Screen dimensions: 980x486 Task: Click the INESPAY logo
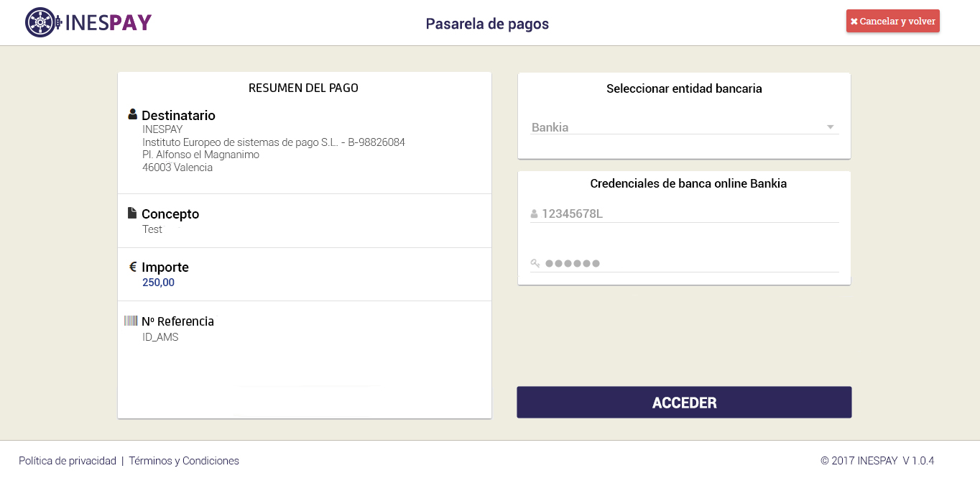88,22
